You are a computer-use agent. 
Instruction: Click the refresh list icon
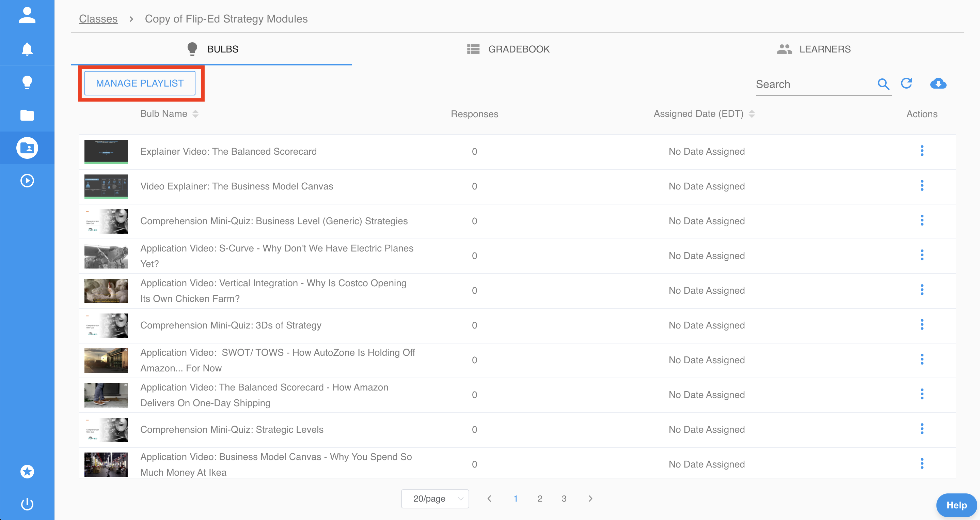point(906,83)
